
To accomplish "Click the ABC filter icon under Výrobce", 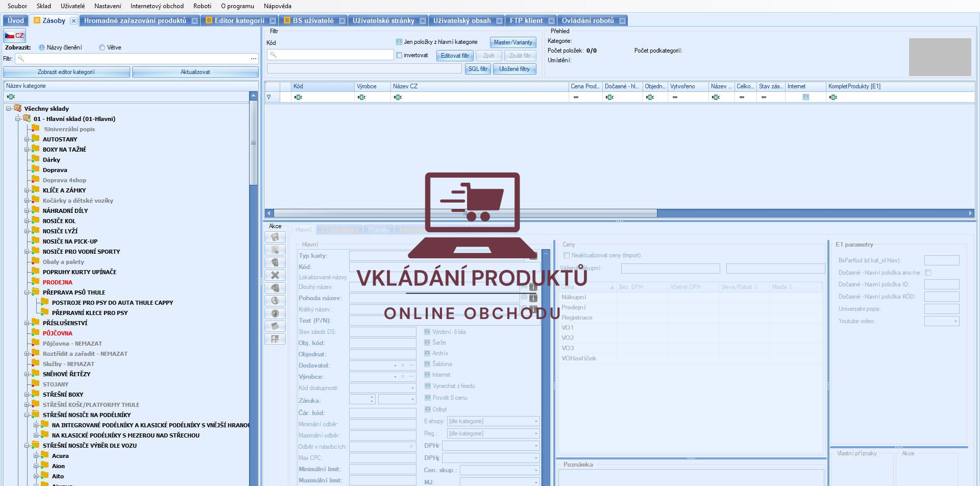I will tap(362, 97).
